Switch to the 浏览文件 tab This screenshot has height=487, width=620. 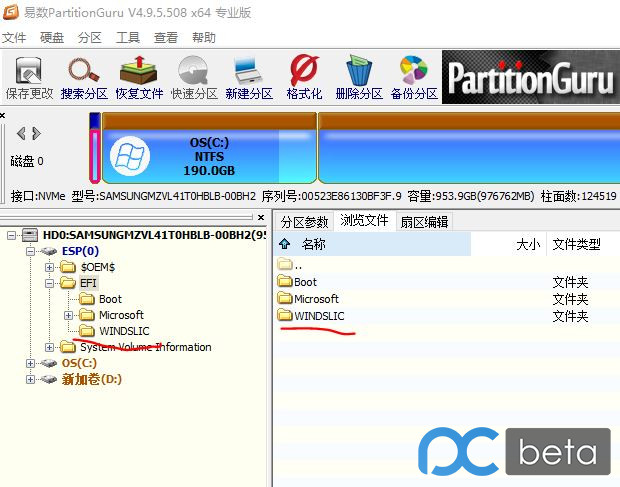(364, 221)
